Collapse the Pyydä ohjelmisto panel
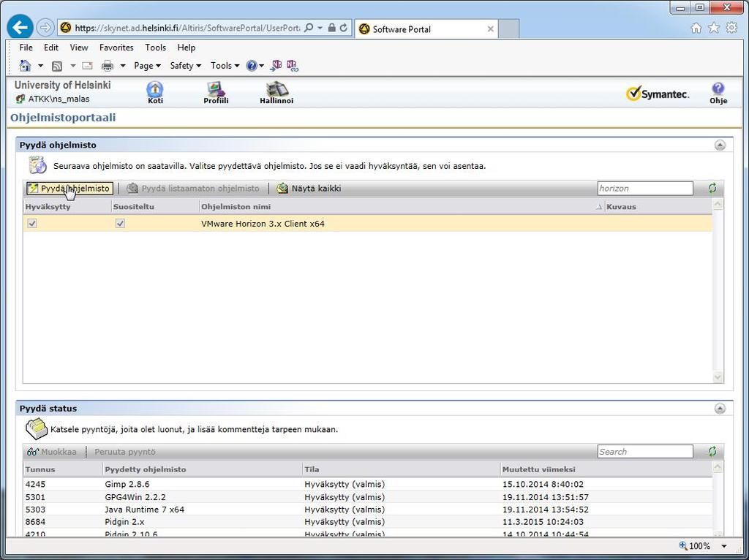Viewport: 749px width, 560px height. 720,145
